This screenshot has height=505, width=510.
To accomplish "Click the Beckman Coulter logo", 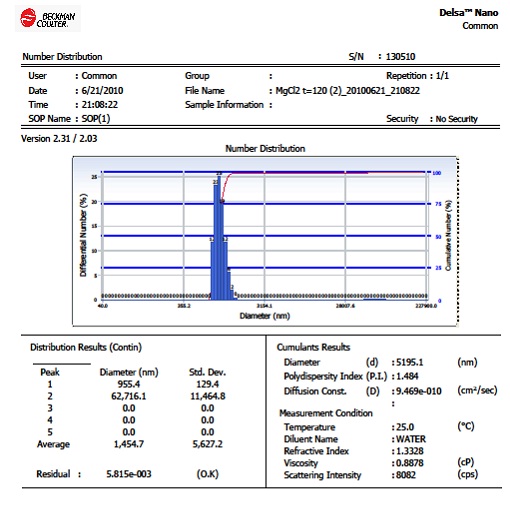I will [48, 18].
